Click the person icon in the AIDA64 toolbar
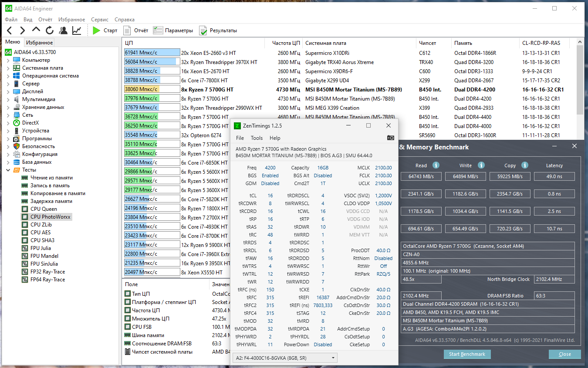 coord(63,30)
